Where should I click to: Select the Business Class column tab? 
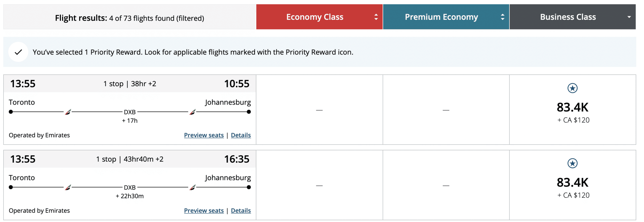tap(568, 17)
